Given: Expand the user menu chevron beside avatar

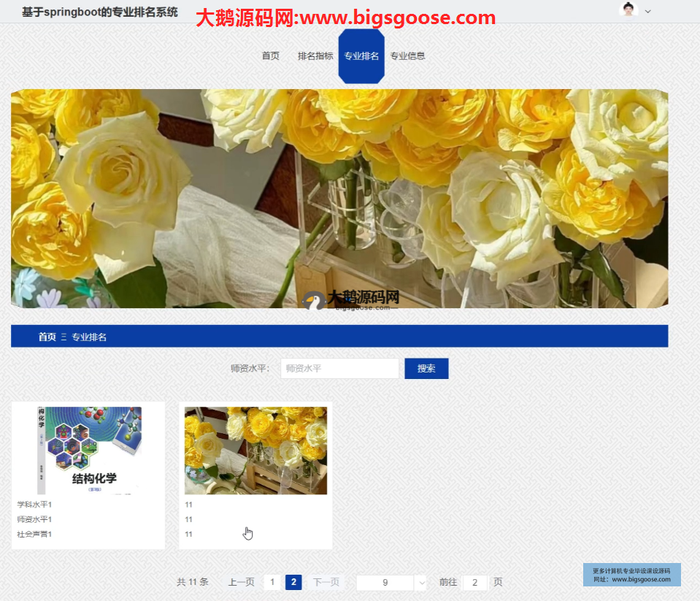Looking at the screenshot, I should pyautogui.click(x=647, y=11).
